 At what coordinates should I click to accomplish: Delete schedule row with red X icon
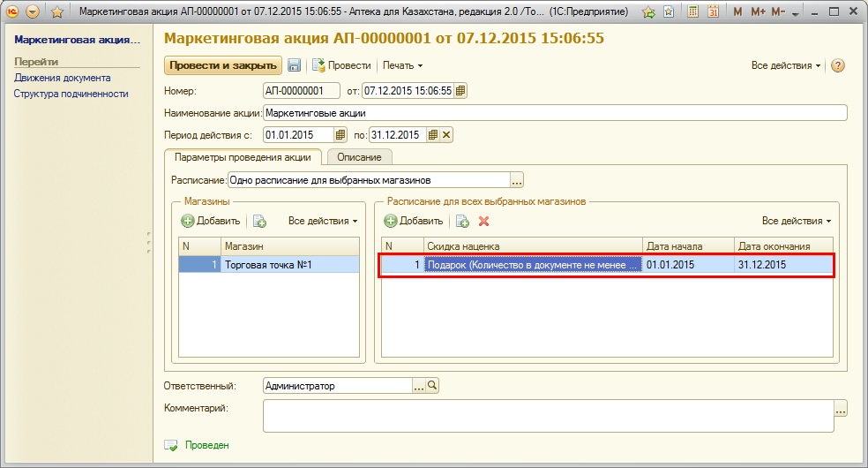pos(483,221)
